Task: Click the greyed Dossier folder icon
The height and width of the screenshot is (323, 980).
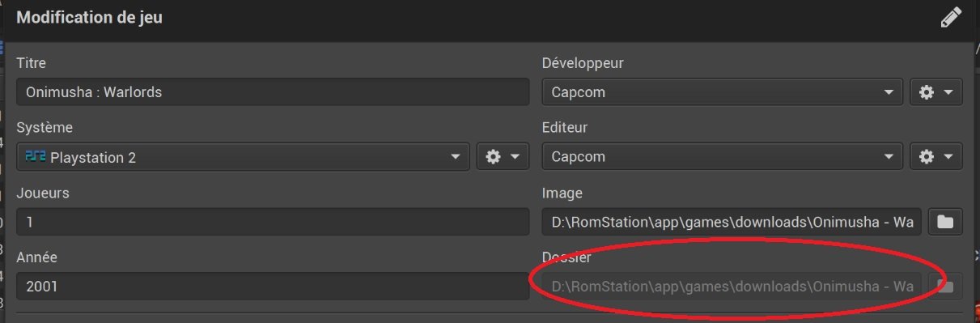Action: (x=945, y=286)
